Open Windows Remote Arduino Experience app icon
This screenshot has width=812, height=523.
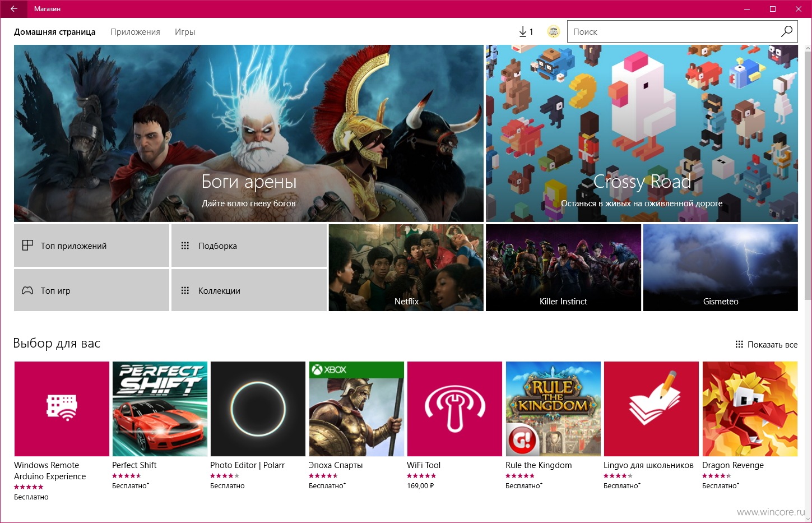(x=62, y=409)
